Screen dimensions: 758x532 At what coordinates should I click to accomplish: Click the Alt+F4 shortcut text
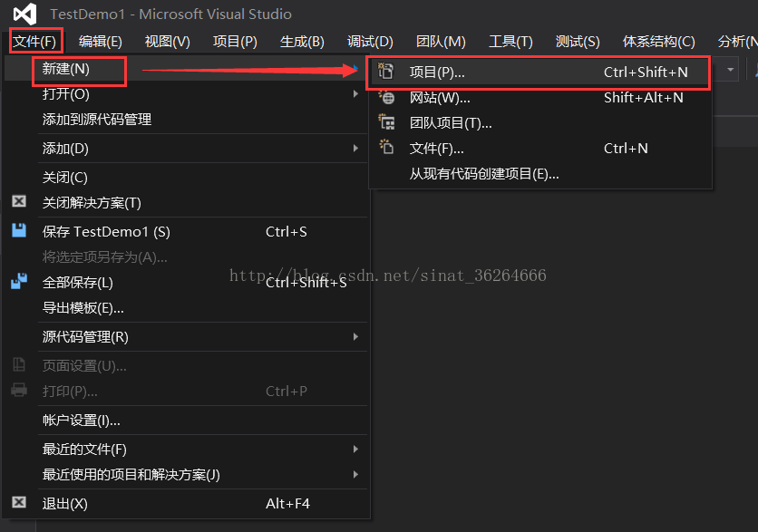coord(287,504)
